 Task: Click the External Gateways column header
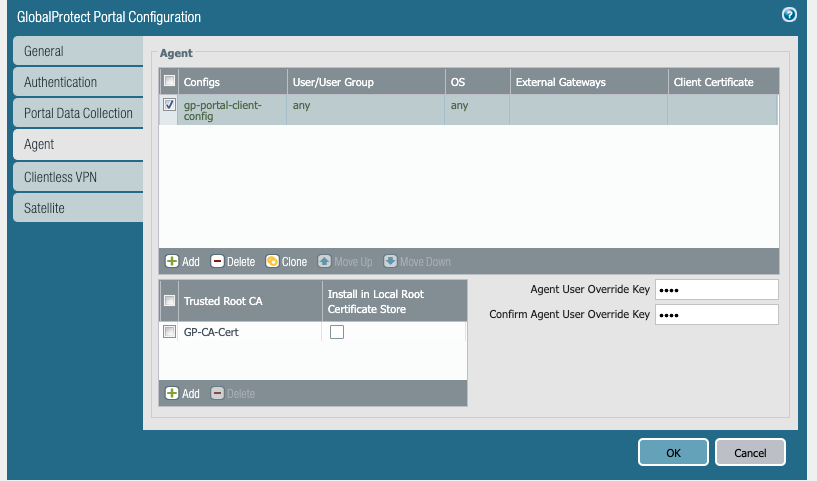pyautogui.click(x=589, y=82)
